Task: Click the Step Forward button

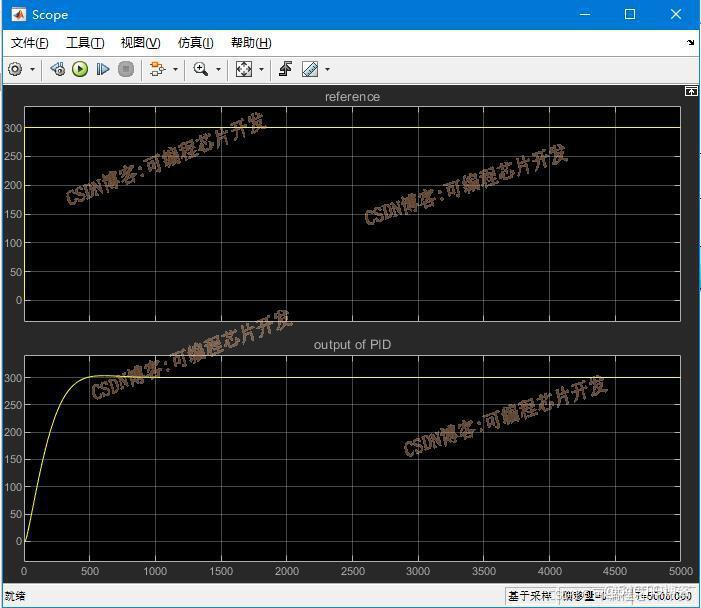Action: tap(103, 69)
